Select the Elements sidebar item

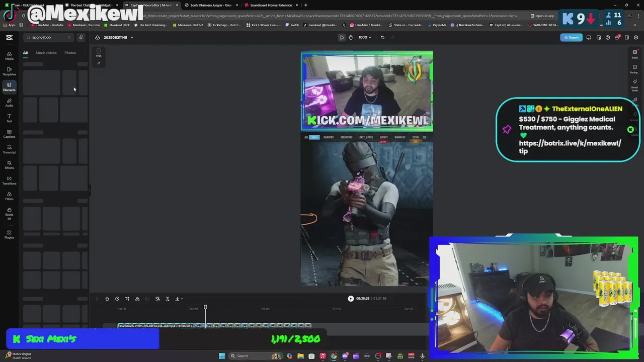tap(9, 87)
